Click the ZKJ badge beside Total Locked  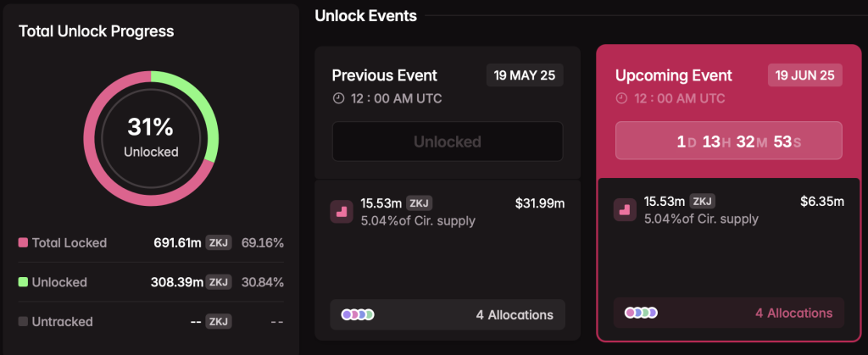(x=218, y=242)
